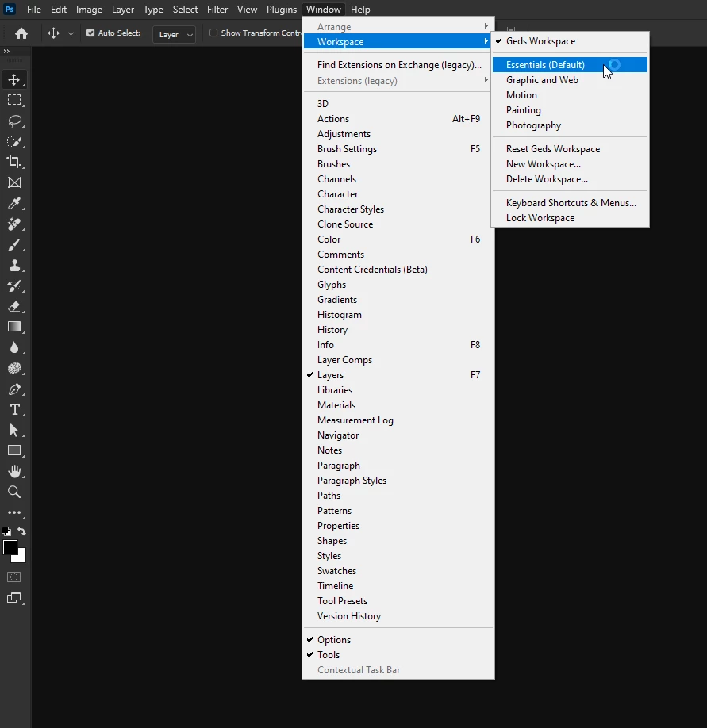Select the Brush tool
707x728 pixels.
14,245
